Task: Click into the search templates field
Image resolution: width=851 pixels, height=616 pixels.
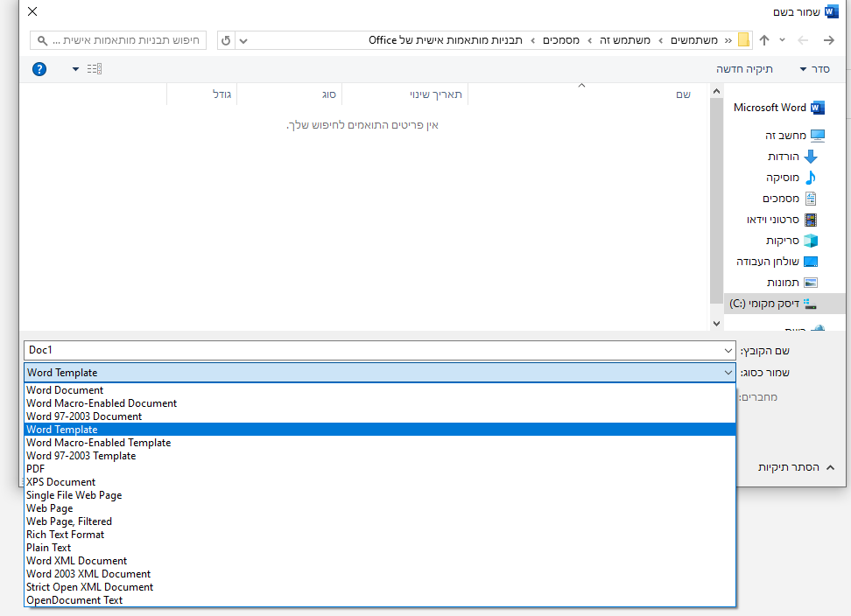Action: (x=118, y=40)
